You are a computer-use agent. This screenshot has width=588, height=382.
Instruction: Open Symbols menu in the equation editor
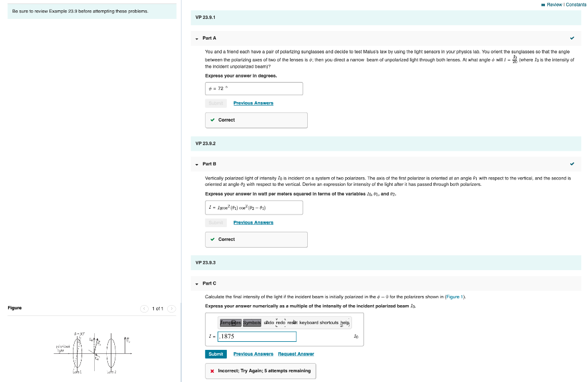pyautogui.click(x=252, y=322)
